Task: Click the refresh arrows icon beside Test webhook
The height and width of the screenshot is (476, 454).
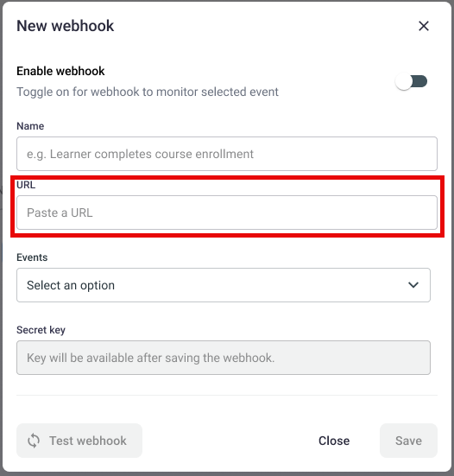Action: click(x=34, y=441)
